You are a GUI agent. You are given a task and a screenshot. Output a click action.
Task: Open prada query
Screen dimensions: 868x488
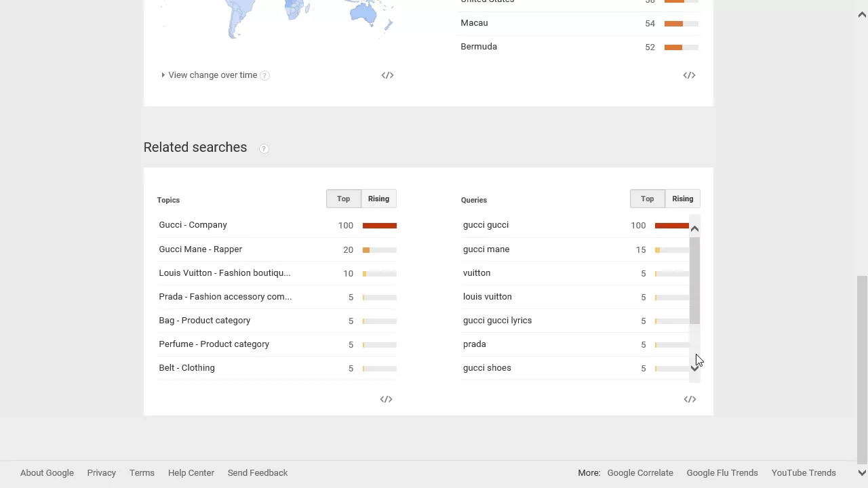pos(475,344)
